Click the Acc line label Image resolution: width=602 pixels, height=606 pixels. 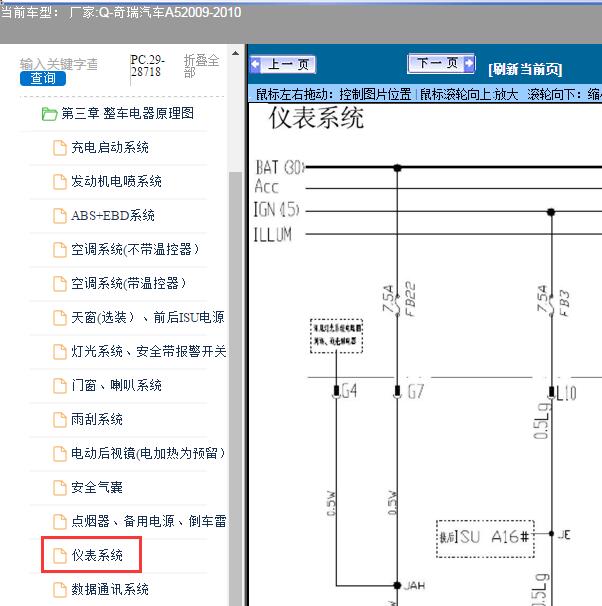[266, 187]
